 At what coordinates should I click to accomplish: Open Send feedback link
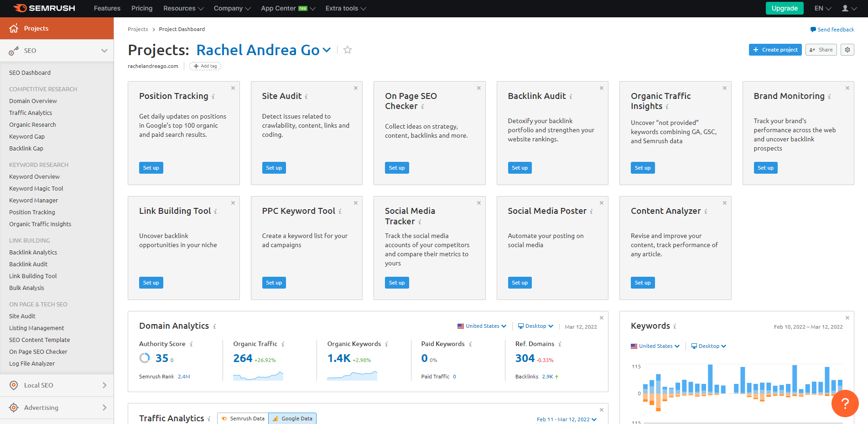(832, 30)
